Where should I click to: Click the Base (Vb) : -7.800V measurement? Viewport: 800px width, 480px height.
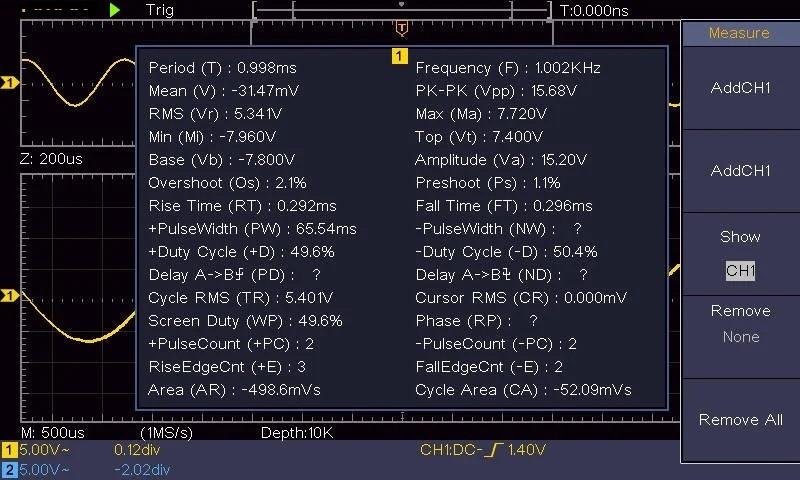(x=221, y=160)
